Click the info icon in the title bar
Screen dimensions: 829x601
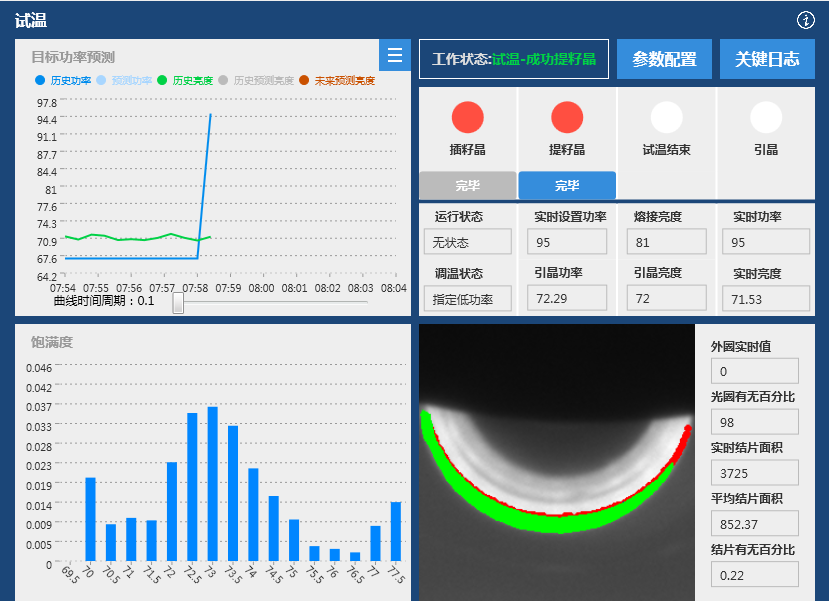coord(806,20)
